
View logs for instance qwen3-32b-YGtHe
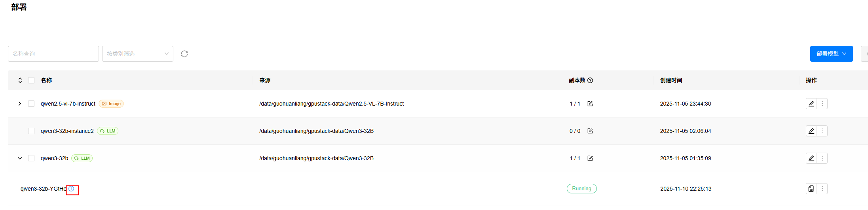tap(811, 189)
